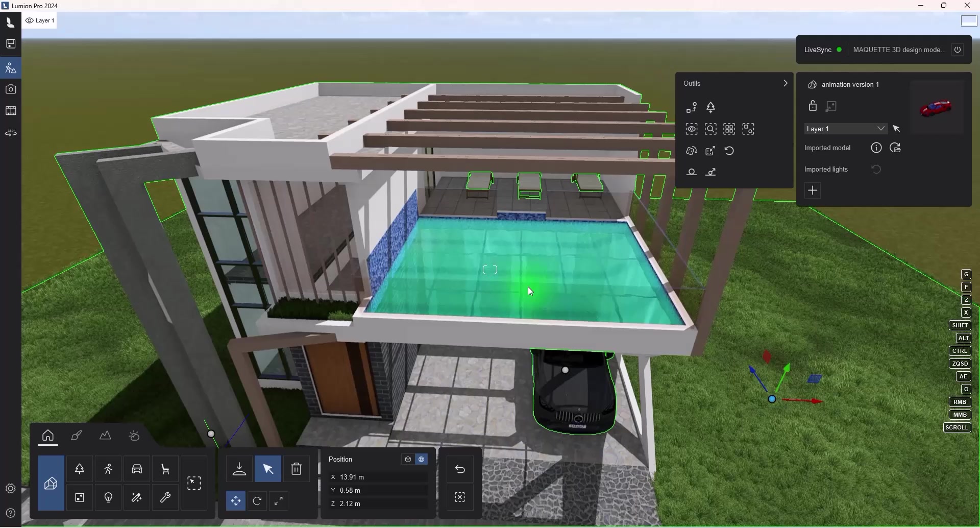Toggle local coordinate cube button
The image size is (980, 528).
click(x=408, y=460)
